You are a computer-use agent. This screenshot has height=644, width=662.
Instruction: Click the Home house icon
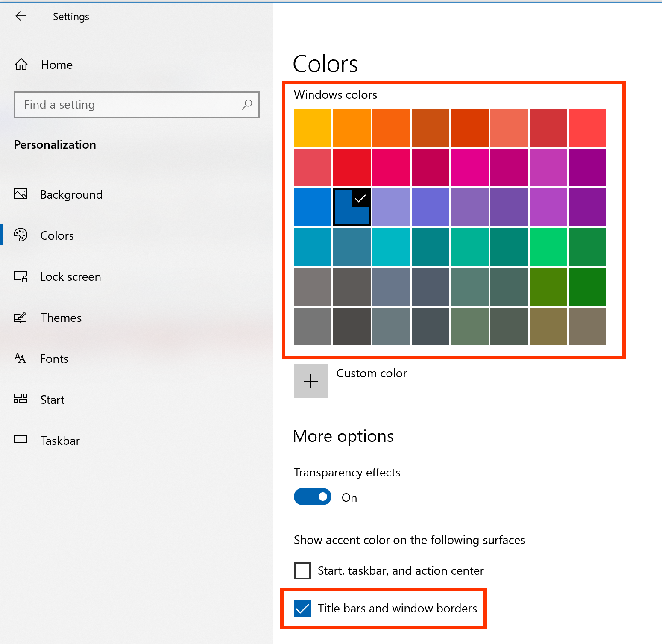[x=21, y=65]
